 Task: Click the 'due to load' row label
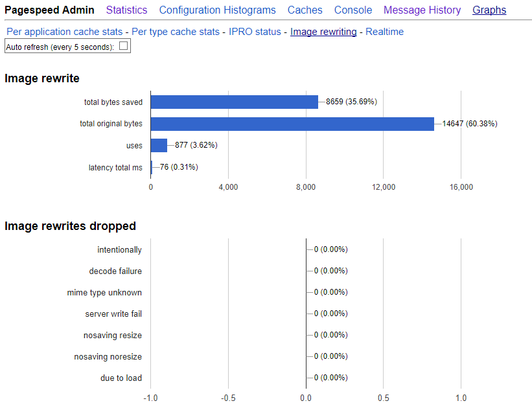click(x=121, y=378)
